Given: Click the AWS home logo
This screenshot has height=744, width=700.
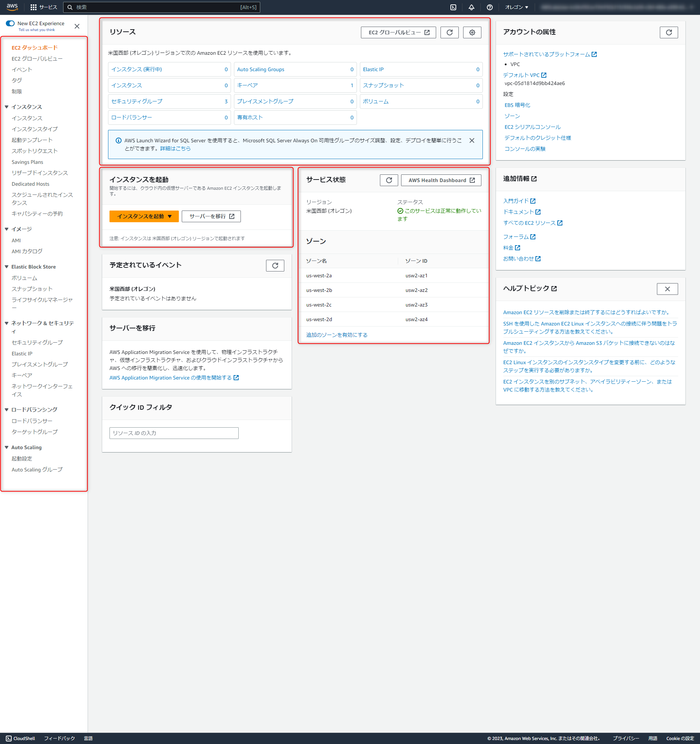Looking at the screenshot, I should pos(12,7).
